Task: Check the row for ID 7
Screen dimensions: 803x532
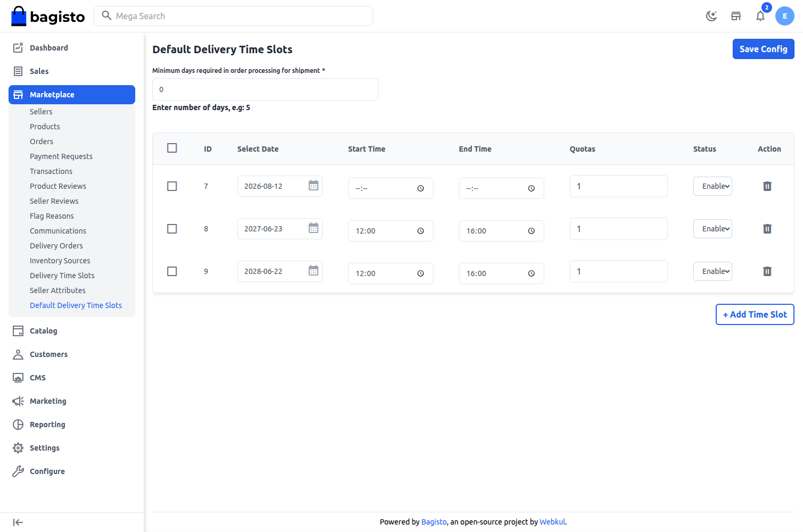Action: click(172, 186)
